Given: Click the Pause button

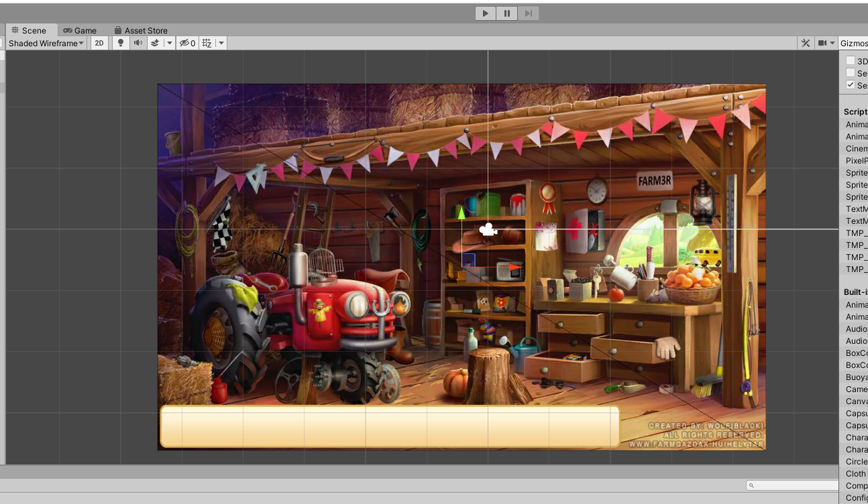Looking at the screenshot, I should coord(507,13).
